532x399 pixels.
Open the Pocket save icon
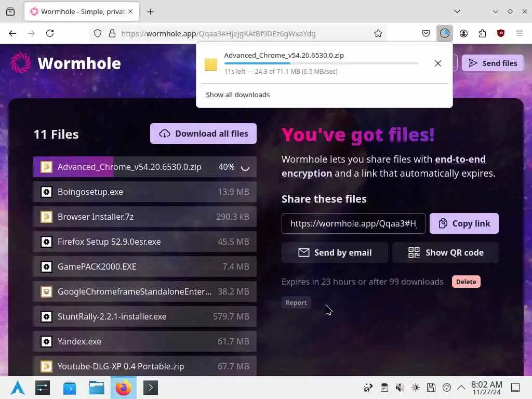coord(426,33)
